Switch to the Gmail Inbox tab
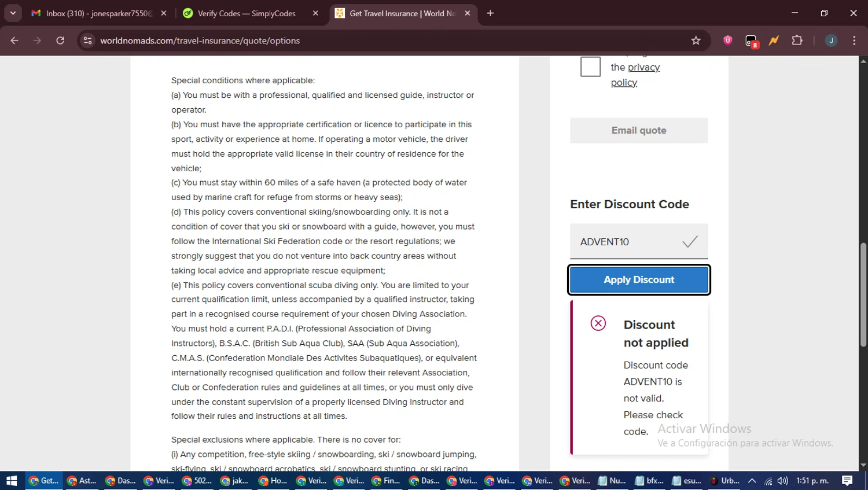The height and width of the screenshot is (490, 868). click(x=93, y=13)
